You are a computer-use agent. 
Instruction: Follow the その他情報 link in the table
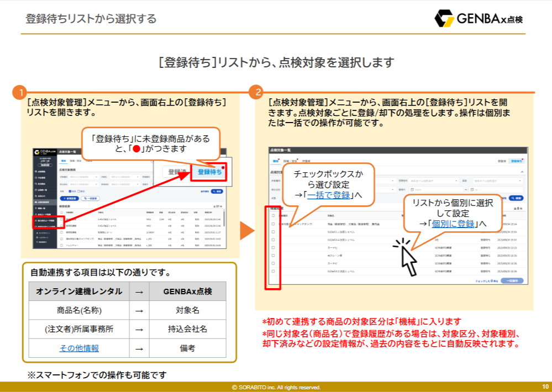pyautogui.click(x=79, y=348)
